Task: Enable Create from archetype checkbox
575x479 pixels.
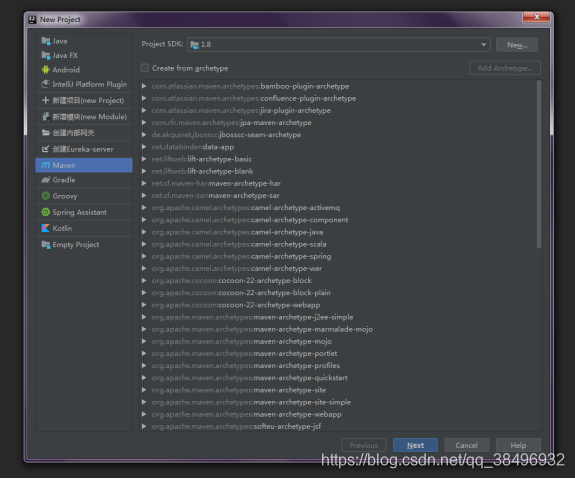Action: 145,68
